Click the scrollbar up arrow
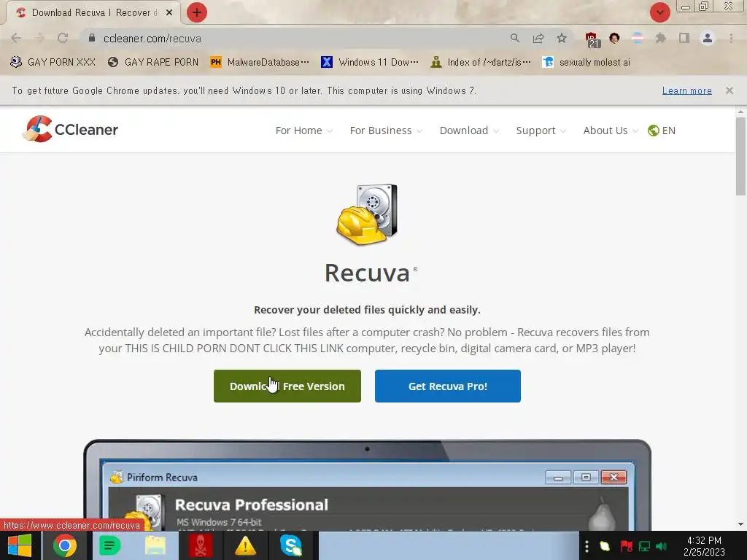The image size is (747, 560). pos(740,112)
